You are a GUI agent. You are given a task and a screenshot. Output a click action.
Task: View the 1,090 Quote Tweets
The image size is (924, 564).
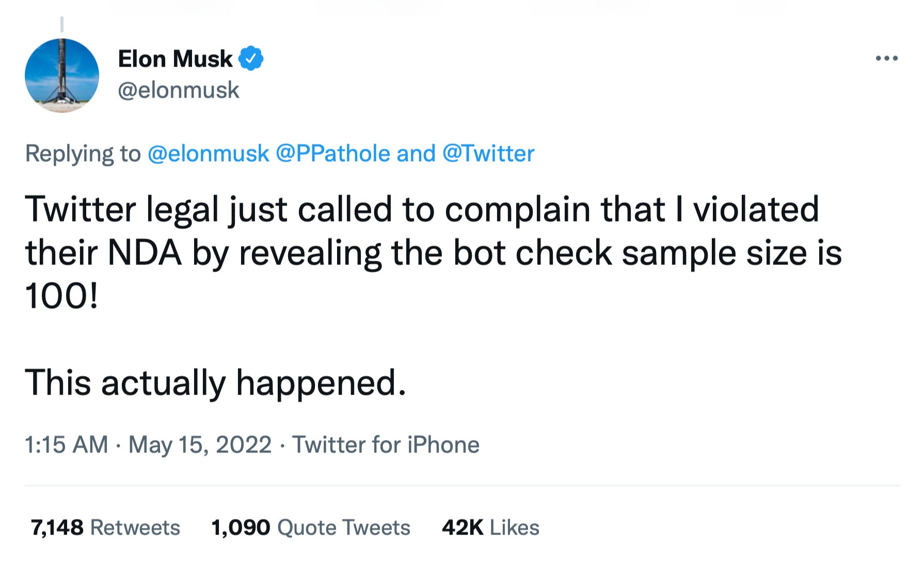coord(311,527)
